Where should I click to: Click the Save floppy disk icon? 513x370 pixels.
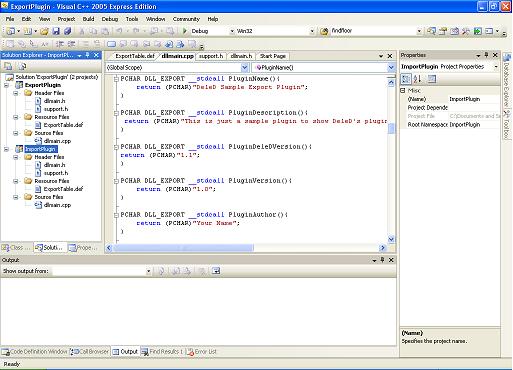point(56,31)
